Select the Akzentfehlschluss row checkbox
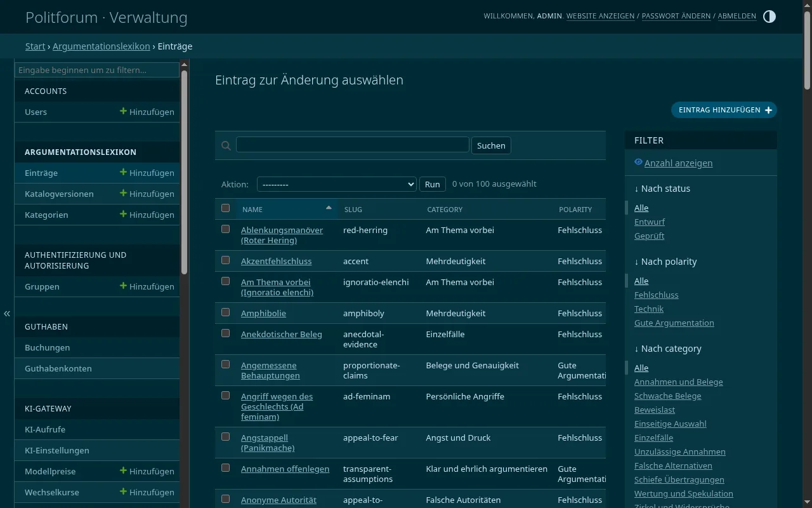The width and height of the screenshot is (812, 508). pos(225,260)
